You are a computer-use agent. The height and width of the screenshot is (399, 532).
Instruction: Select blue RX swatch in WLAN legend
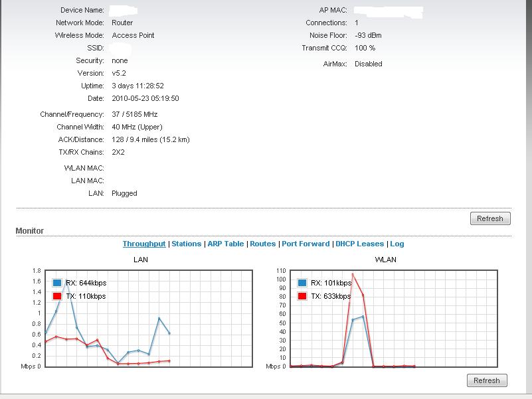[303, 283]
